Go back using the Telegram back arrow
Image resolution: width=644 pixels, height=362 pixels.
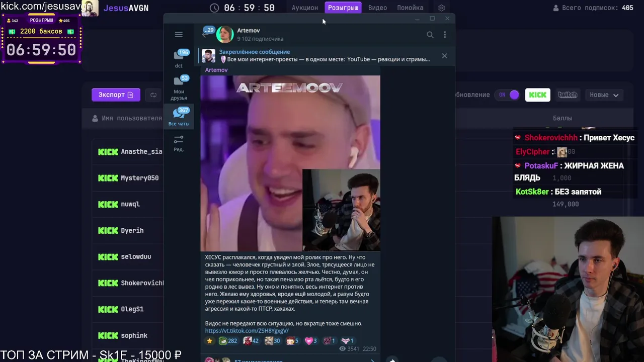204,34
